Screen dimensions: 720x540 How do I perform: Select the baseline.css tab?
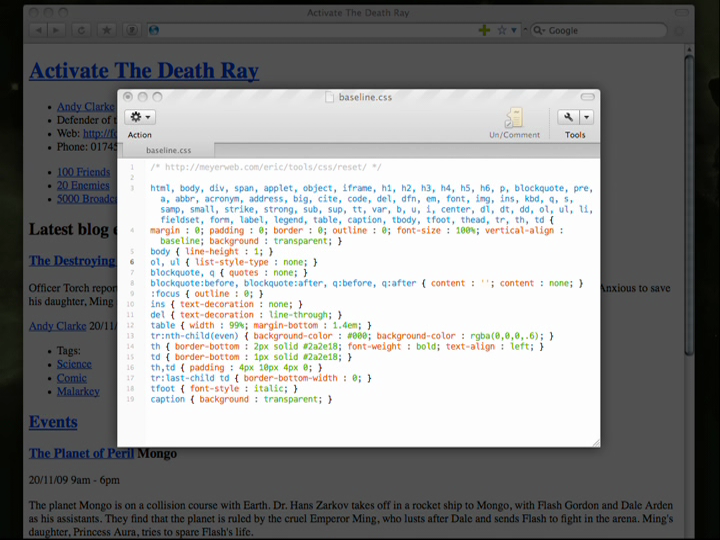point(169,150)
